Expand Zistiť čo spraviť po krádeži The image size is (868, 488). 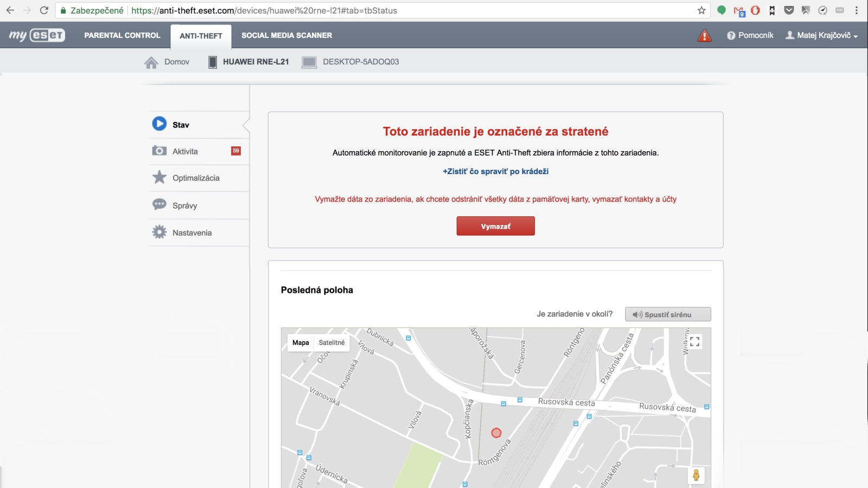(x=495, y=171)
